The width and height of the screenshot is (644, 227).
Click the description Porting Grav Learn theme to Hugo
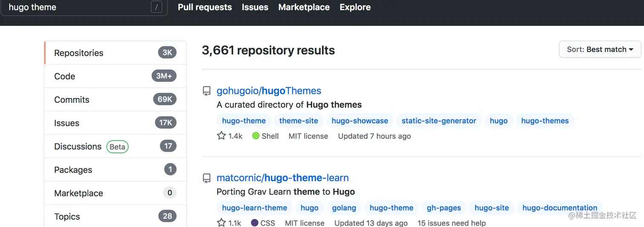point(286,192)
